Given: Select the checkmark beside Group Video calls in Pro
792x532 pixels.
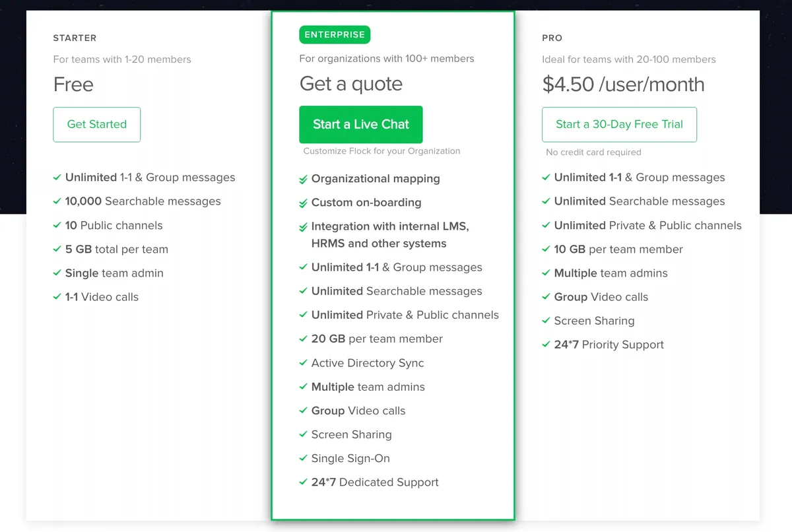Looking at the screenshot, I should coord(546,296).
